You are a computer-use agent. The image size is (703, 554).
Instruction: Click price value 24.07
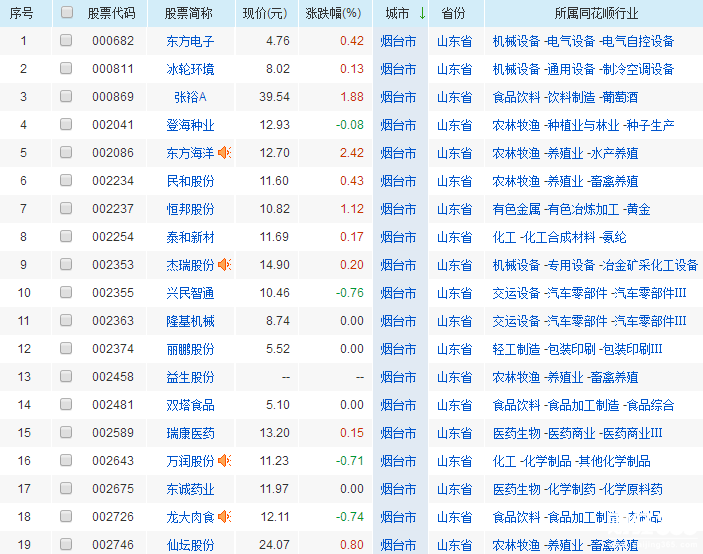tap(274, 545)
